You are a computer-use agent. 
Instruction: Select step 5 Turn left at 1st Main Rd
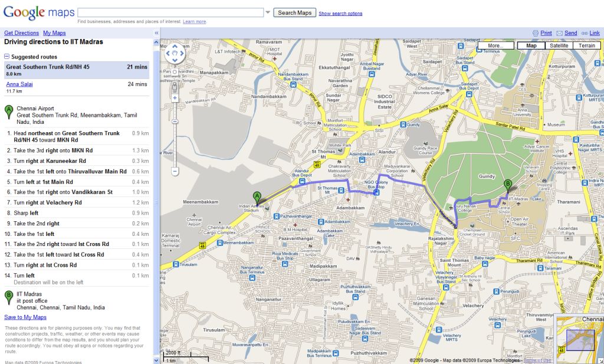point(77,182)
